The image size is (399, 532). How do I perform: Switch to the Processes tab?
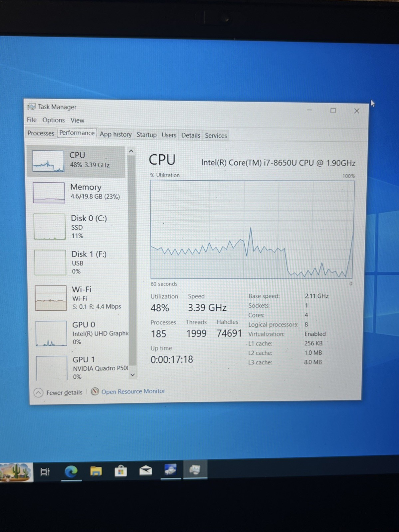pos(41,133)
